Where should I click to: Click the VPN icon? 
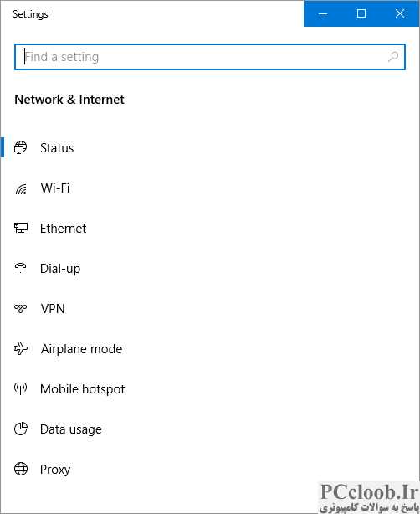[x=20, y=308]
